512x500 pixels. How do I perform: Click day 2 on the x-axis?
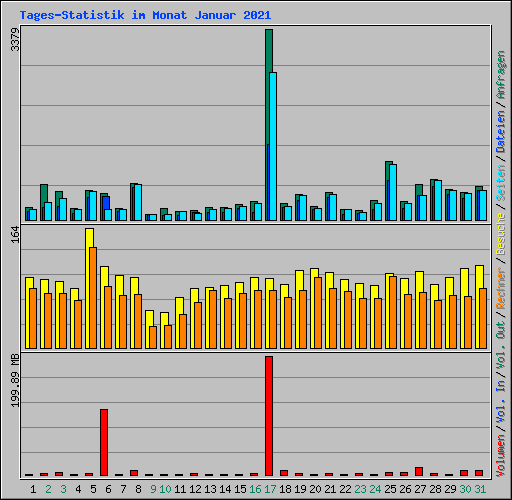[x=48, y=489]
